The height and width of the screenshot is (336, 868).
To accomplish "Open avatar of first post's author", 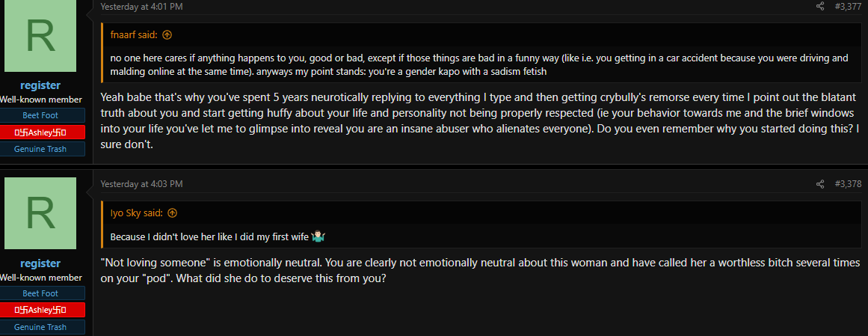I will click(x=40, y=35).
